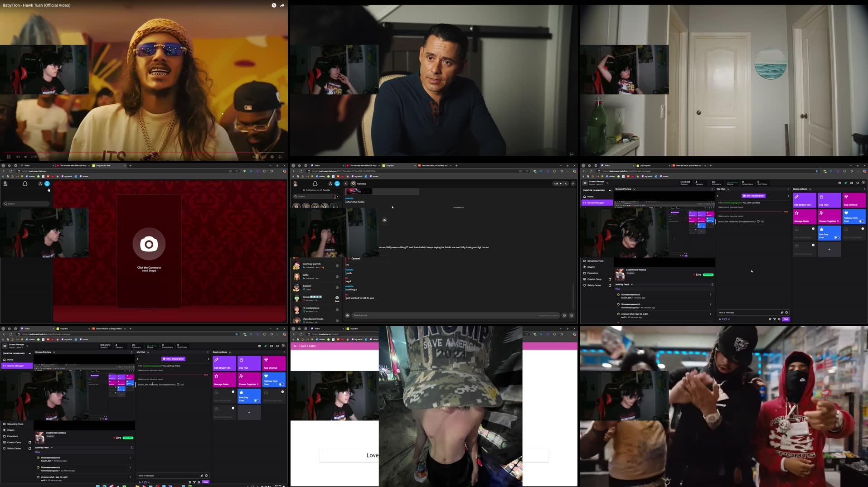This screenshot has width=868, height=487.
Task: Expand Stream Preview dropdown in 0:35:01 dashboard
Action: (x=634, y=189)
